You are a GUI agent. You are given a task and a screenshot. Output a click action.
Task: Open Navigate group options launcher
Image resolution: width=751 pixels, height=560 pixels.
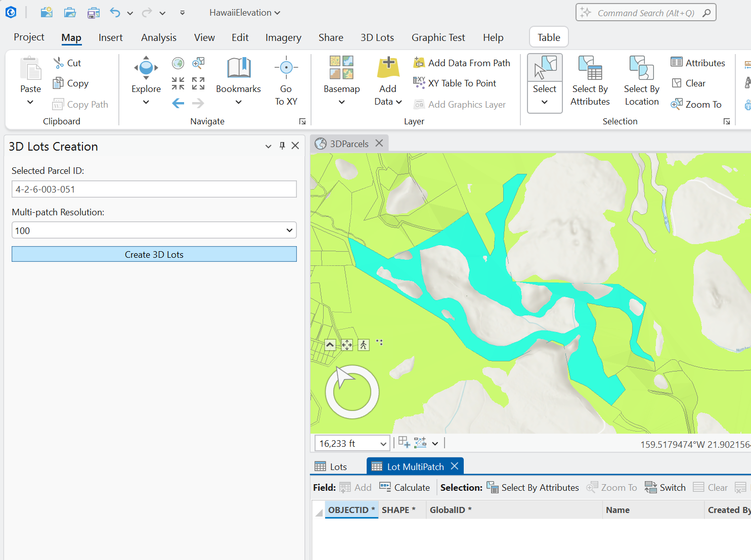click(x=302, y=121)
